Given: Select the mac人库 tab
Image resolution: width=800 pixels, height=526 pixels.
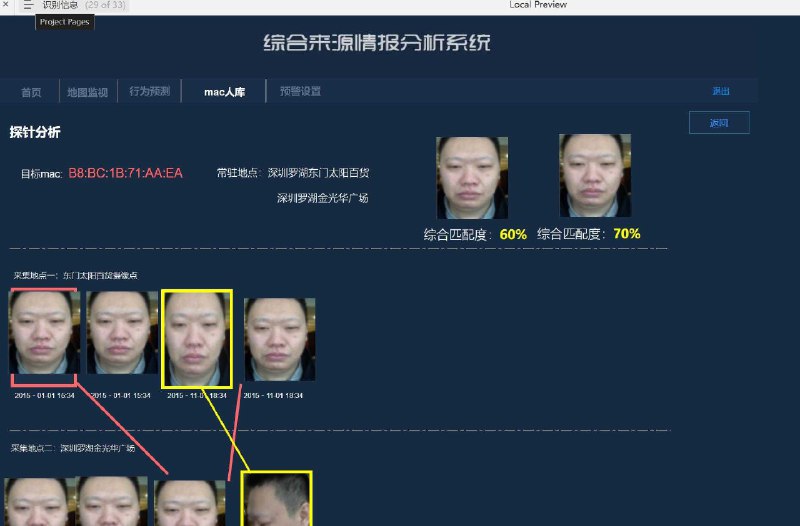Looking at the screenshot, I should click(224, 92).
